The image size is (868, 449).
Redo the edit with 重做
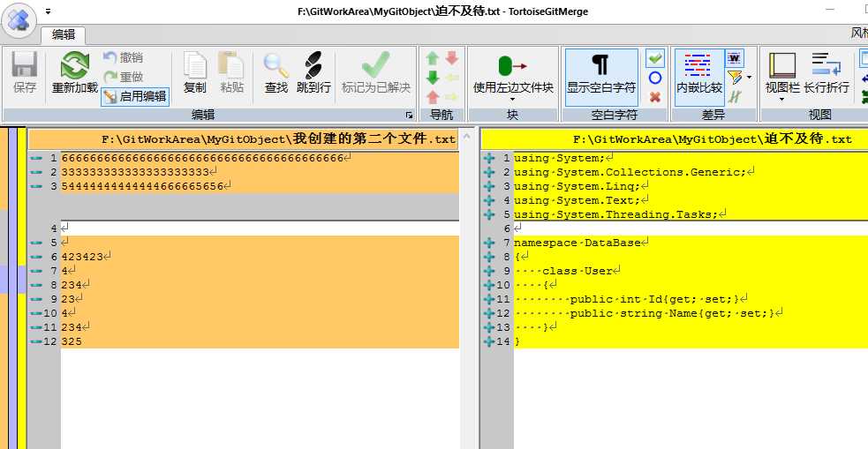[x=123, y=77]
